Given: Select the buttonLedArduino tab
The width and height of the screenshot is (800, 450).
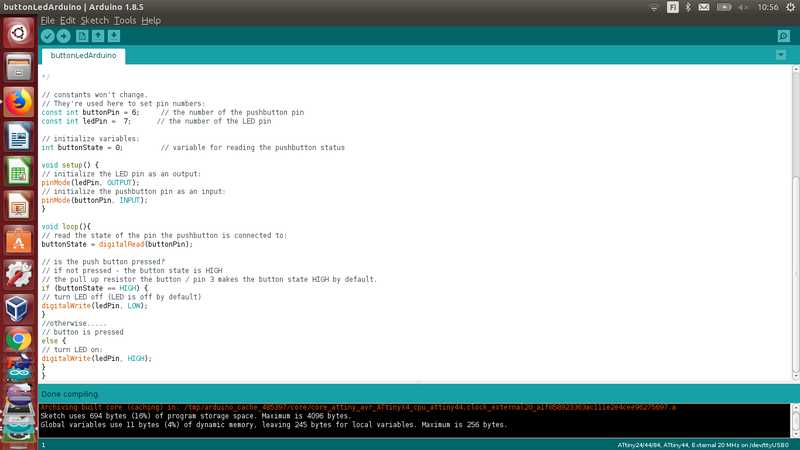Looking at the screenshot, I should point(83,55).
